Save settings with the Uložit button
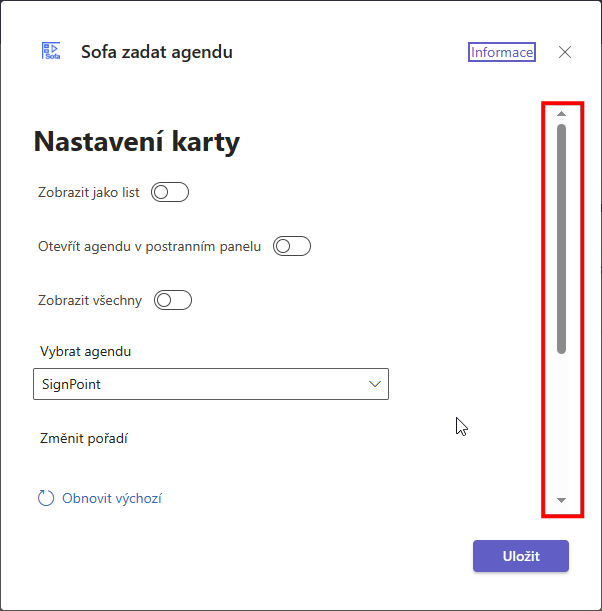This screenshot has height=611, width=602. click(521, 556)
